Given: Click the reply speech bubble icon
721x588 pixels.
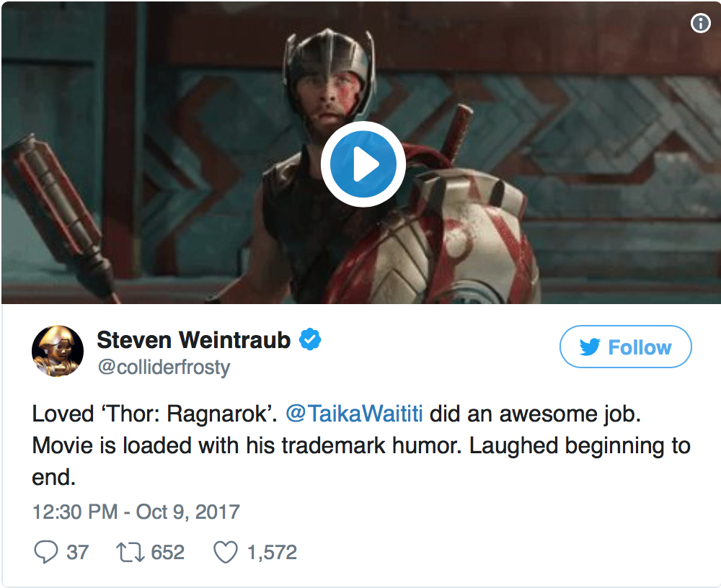Looking at the screenshot, I should [x=45, y=552].
